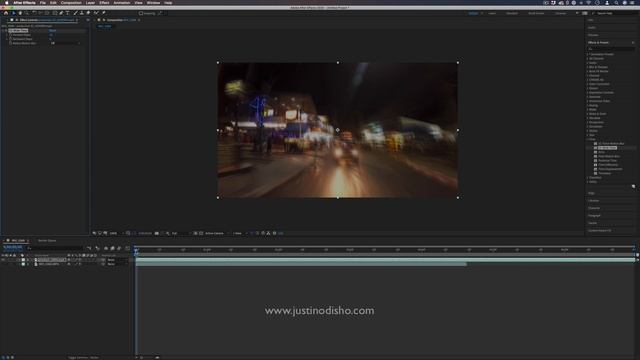Collapse the Time effects category

[x=587, y=139]
